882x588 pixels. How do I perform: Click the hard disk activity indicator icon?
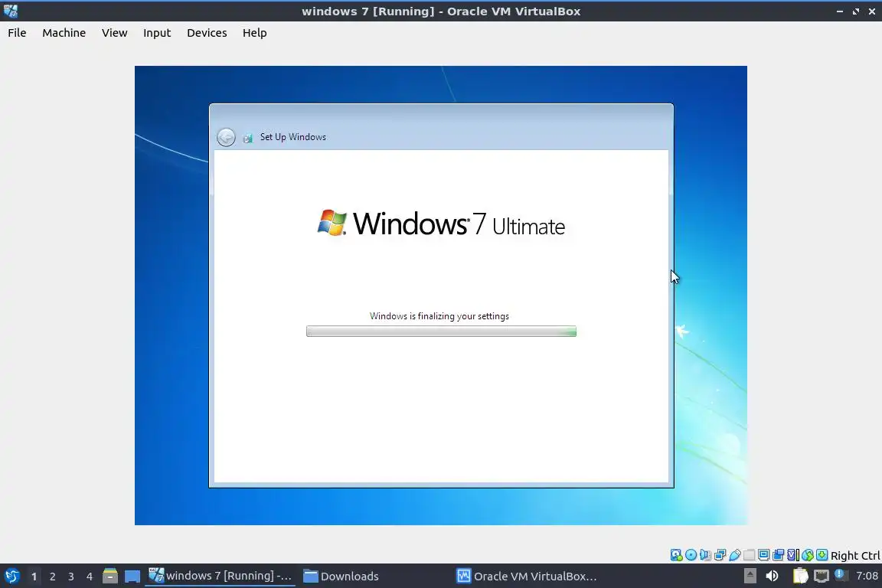676,555
